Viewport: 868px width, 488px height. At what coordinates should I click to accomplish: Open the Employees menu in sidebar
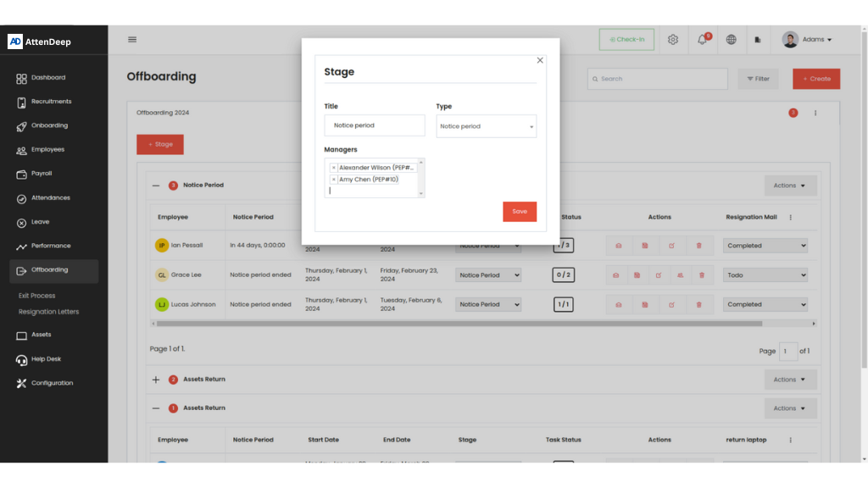coord(47,150)
